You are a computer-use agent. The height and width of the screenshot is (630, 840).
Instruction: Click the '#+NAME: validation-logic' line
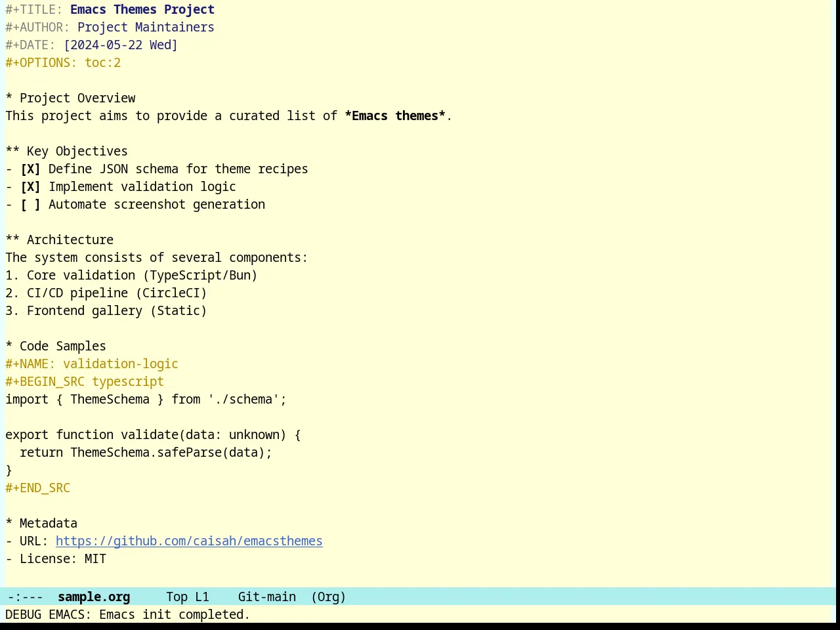[x=92, y=364]
